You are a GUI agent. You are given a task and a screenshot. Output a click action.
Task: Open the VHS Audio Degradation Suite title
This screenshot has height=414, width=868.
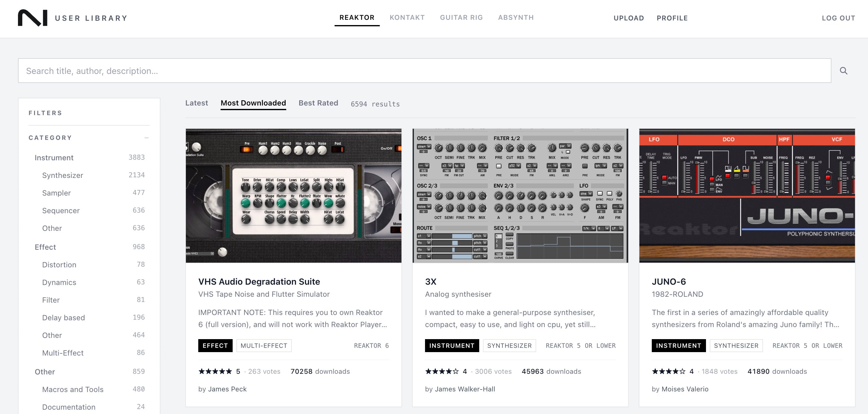pos(259,281)
